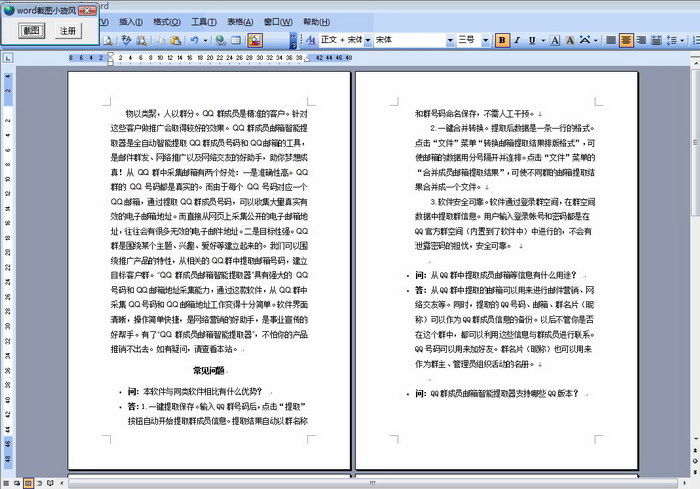Click the Paste clipboard icon
This screenshot has height=489, width=700.
[x=175, y=40]
